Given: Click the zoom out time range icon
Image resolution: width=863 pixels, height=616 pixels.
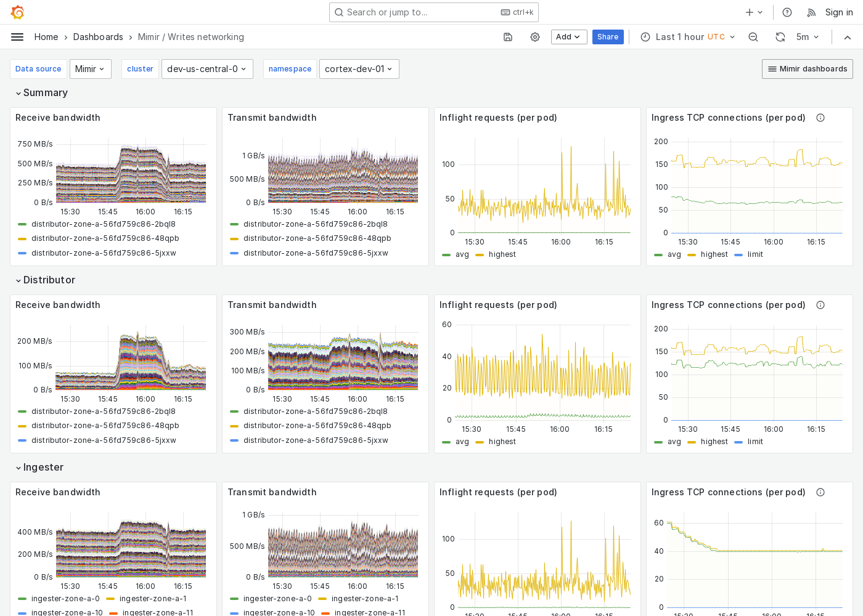Looking at the screenshot, I should tap(753, 37).
